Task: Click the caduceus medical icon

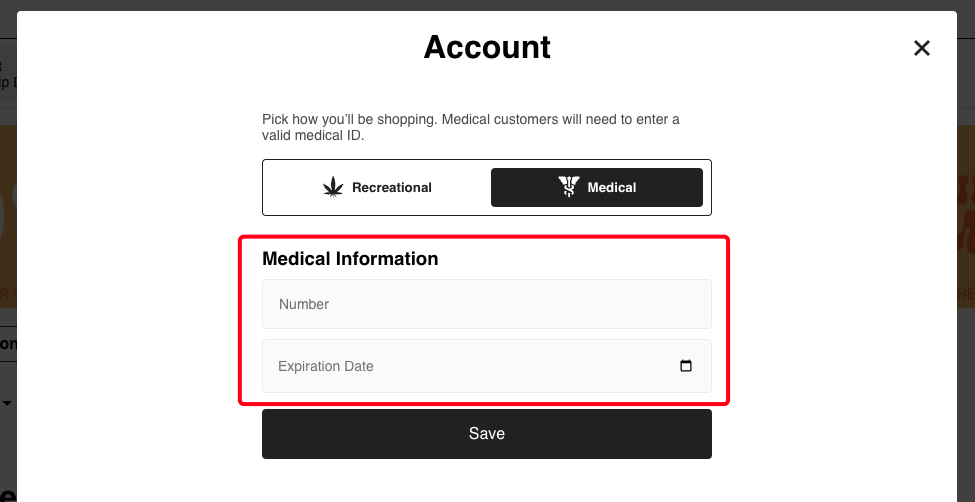Action: [568, 187]
